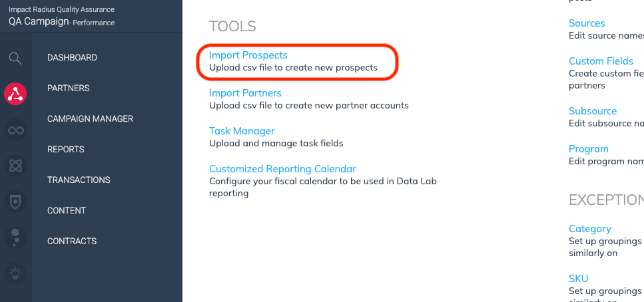
Task: Open Campaign Manager in the sidebar
Action: (x=90, y=119)
